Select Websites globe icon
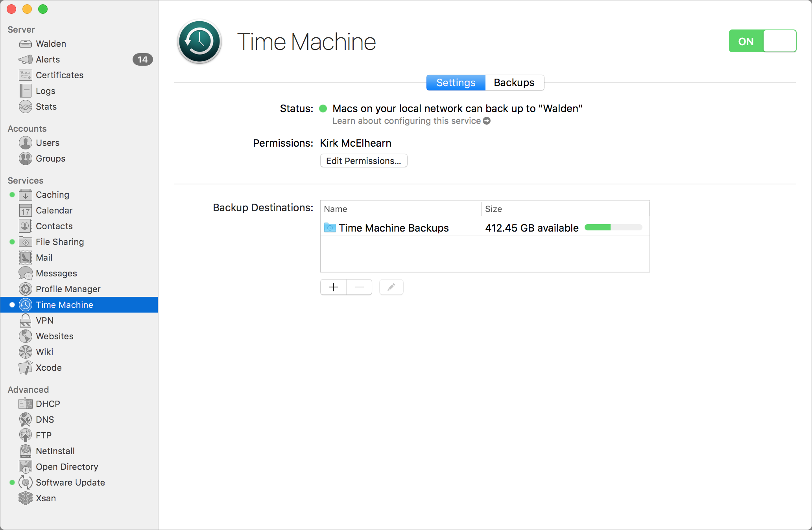 (x=26, y=336)
